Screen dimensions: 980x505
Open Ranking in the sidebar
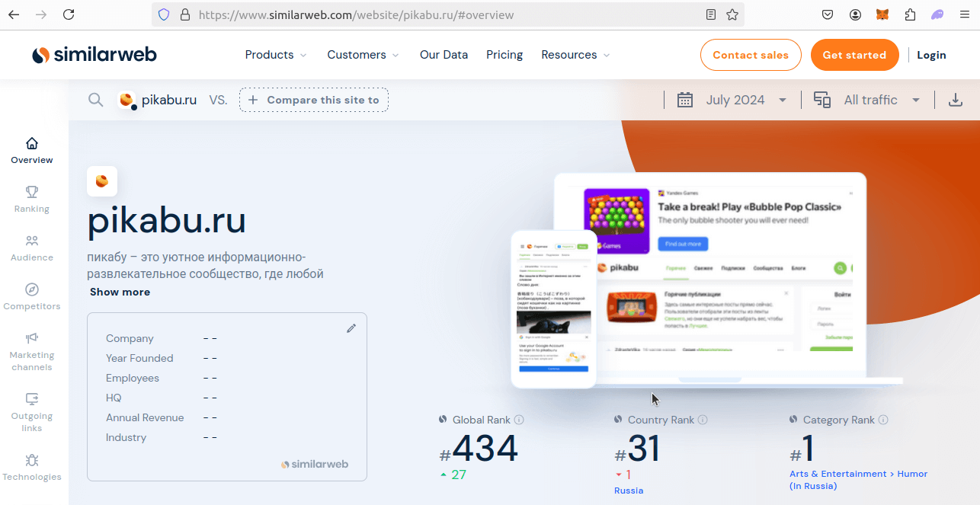(32, 200)
